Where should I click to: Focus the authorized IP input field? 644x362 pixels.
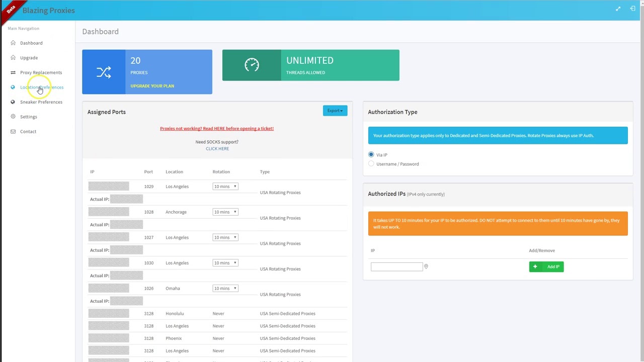[x=396, y=266]
